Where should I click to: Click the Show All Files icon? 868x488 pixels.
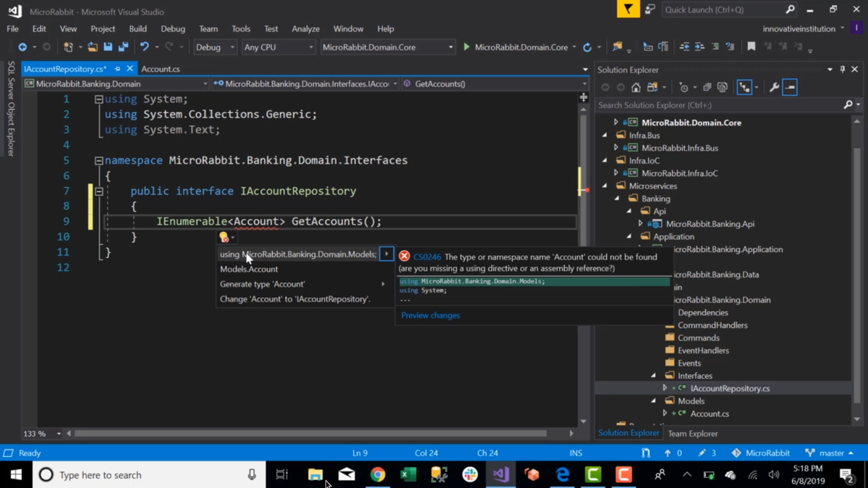click(722, 87)
